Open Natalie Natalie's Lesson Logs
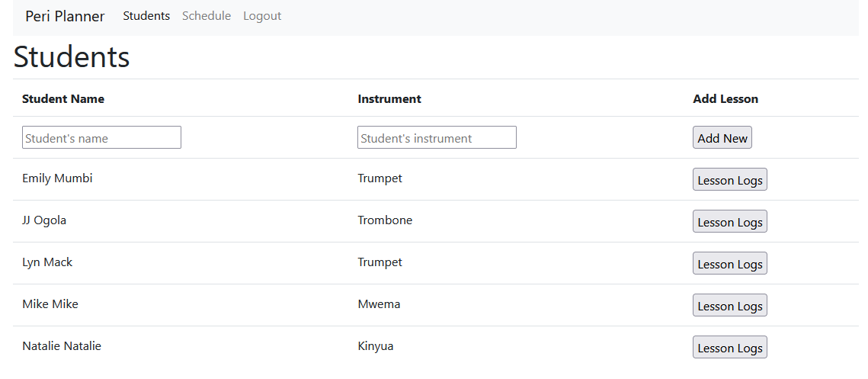The height and width of the screenshot is (379, 868). click(729, 348)
